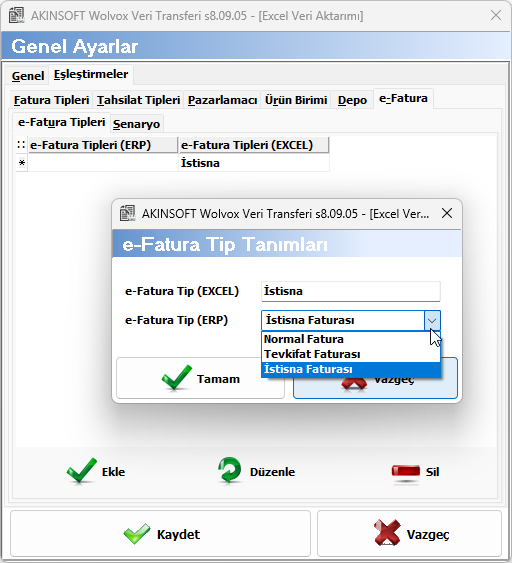
Task: Open the Fatura Tipleri tab
Action: tap(51, 100)
